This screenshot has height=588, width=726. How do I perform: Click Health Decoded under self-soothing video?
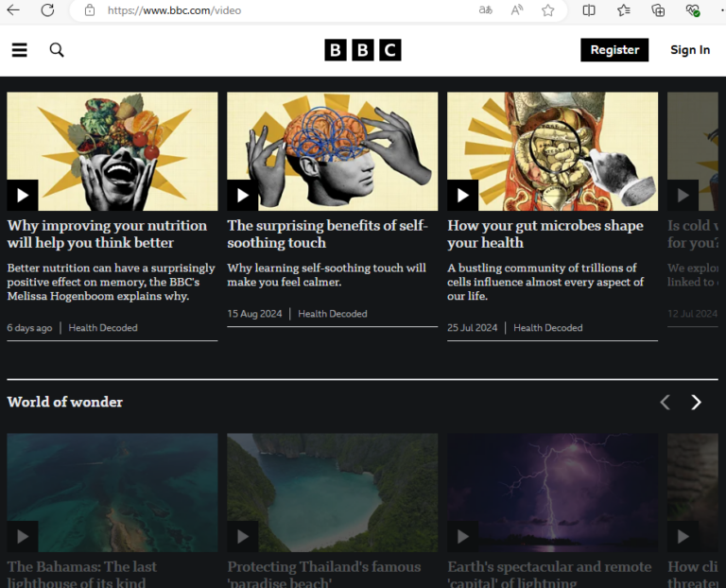click(x=333, y=314)
